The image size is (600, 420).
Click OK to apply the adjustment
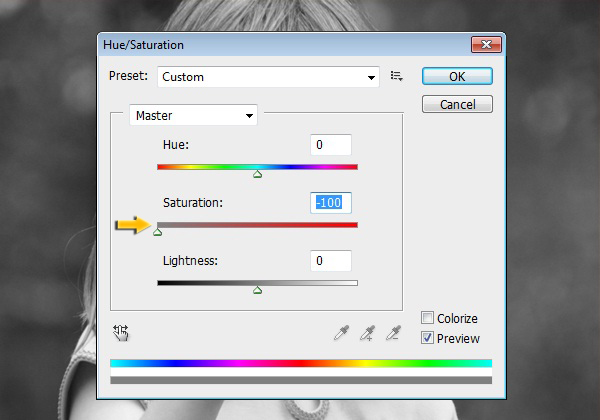[x=457, y=76]
